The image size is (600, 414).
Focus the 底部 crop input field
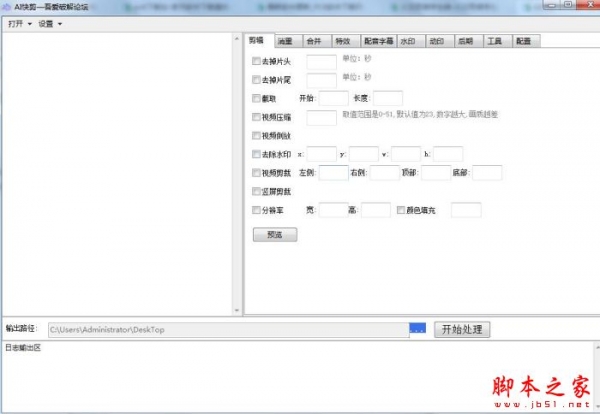[487, 173]
